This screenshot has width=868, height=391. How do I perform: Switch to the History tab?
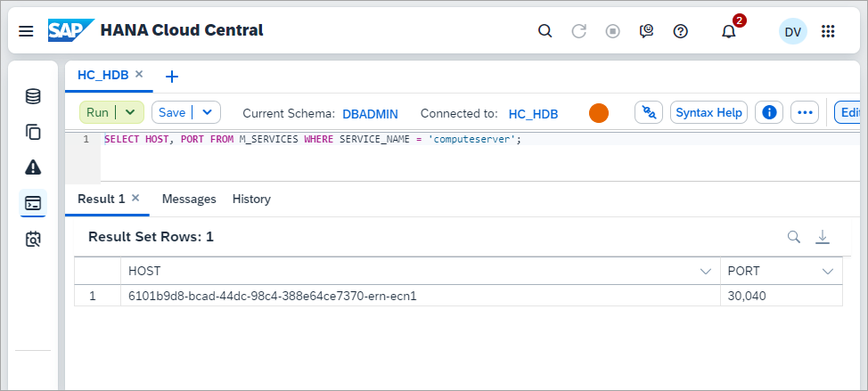pos(251,200)
